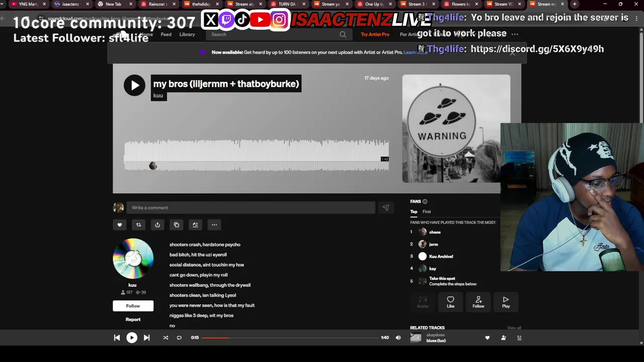Image resolution: width=644 pixels, height=362 pixels.
Task: Skip to next track in the bottom player
Action: click(x=146, y=338)
